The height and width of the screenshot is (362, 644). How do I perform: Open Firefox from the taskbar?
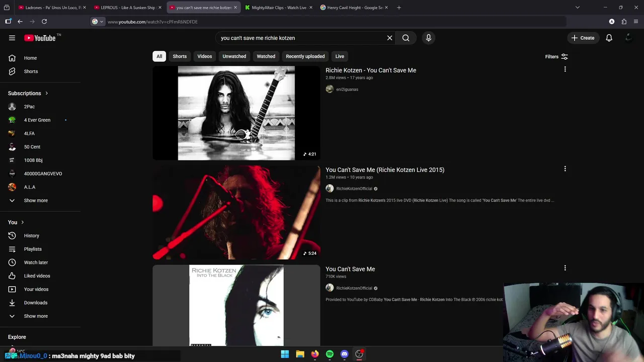[314, 354]
